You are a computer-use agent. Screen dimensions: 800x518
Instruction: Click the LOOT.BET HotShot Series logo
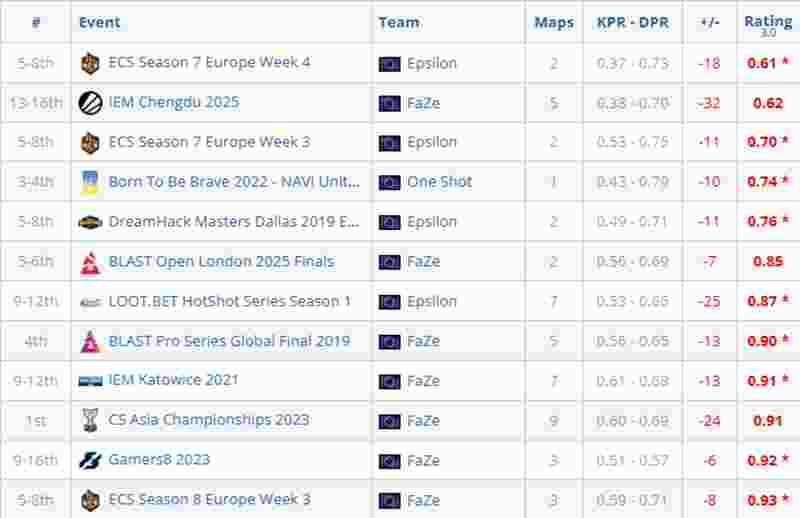(x=90, y=301)
